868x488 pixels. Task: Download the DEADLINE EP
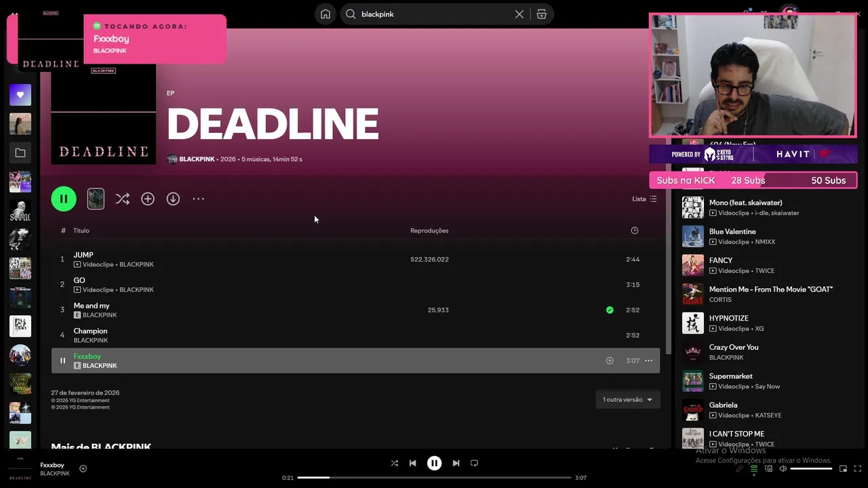[x=173, y=199]
